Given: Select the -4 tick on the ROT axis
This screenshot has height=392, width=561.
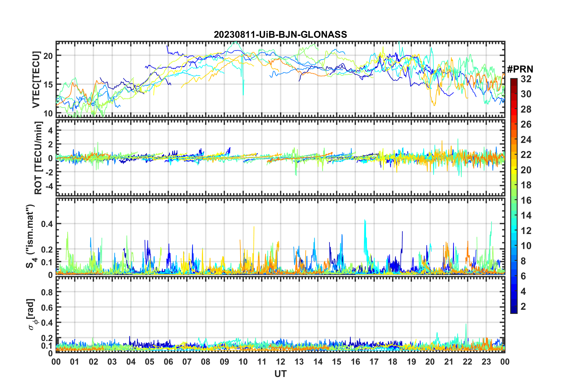Looking at the screenshot, I should tap(50, 186).
